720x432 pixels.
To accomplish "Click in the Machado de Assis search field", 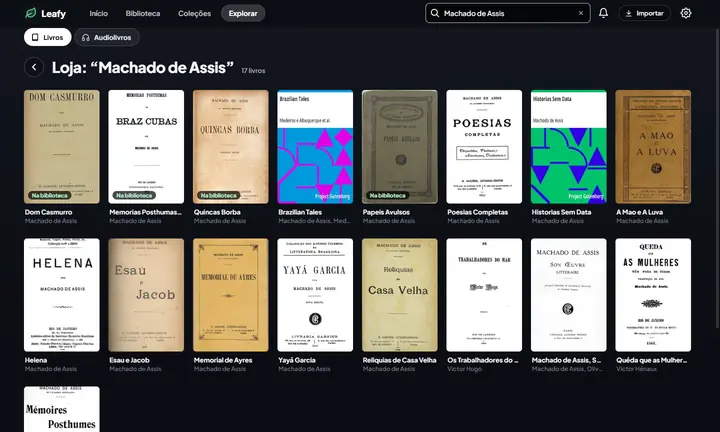I will click(508, 13).
